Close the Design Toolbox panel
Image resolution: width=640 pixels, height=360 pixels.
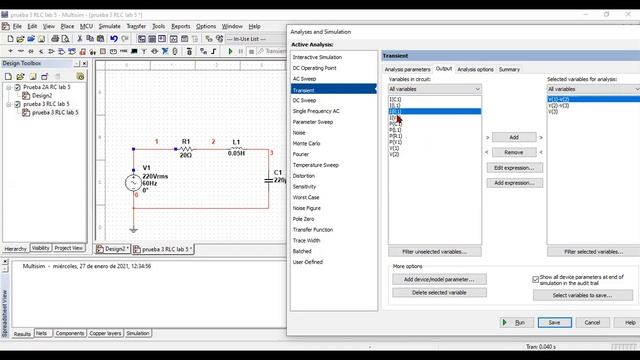click(84, 64)
